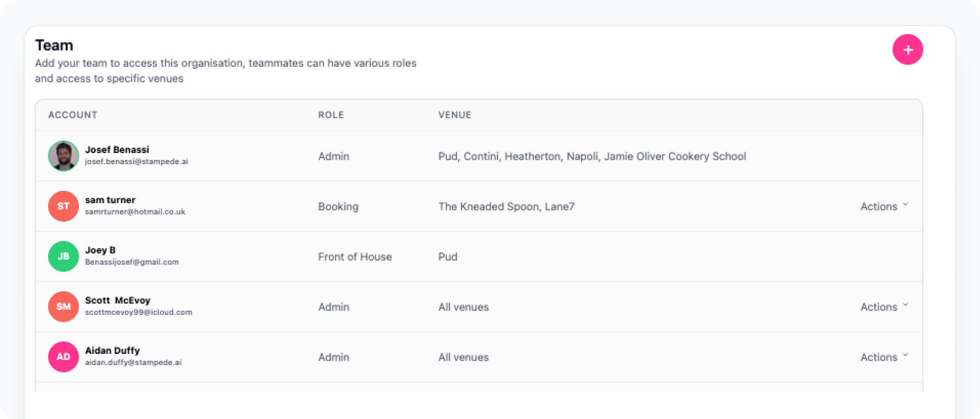Click the pink plus add teammate button
Screen dimensions: 980x419
click(x=908, y=50)
